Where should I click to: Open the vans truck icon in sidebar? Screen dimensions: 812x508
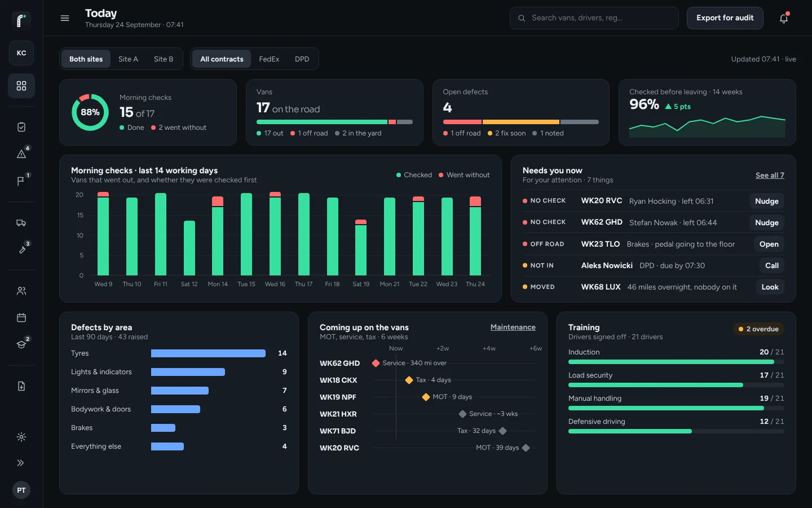(21, 223)
